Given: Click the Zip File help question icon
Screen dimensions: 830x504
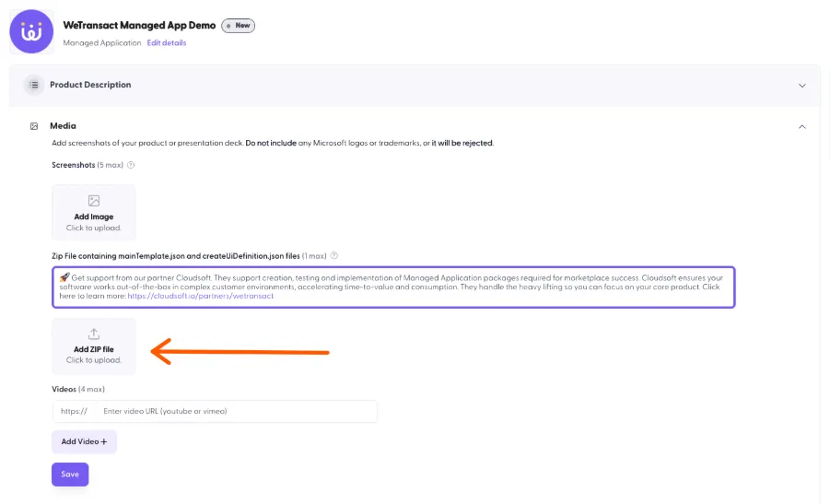Looking at the screenshot, I should point(334,256).
